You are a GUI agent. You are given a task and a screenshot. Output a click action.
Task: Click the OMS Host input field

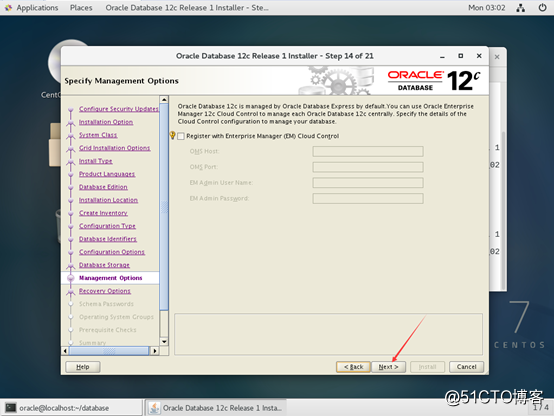tap(368, 151)
